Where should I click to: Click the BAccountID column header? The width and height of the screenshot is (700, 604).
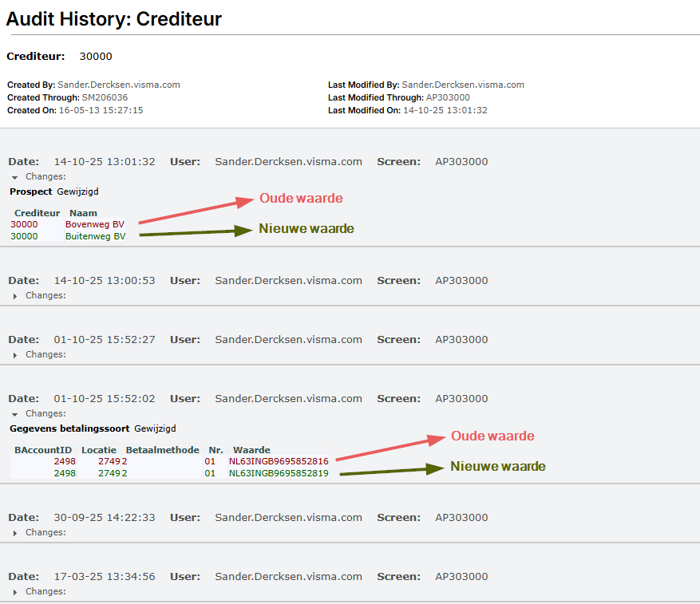click(43, 450)
